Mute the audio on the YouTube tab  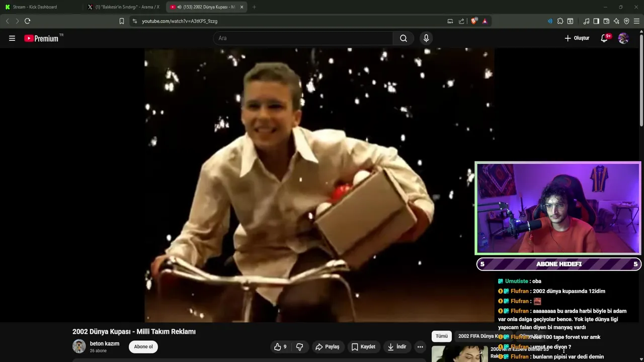[x=179, y=7]
